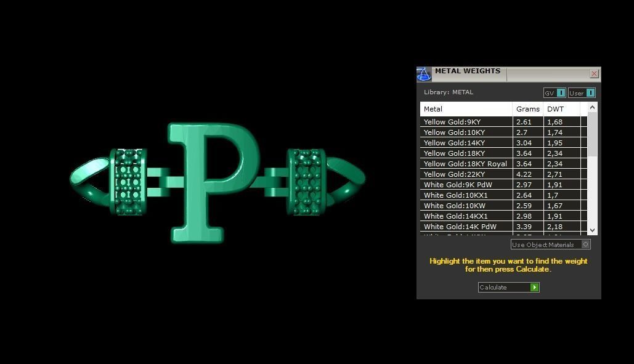Select the left beaded barrel component
This screenshot has width=634, height=364.
pos(128,182)
